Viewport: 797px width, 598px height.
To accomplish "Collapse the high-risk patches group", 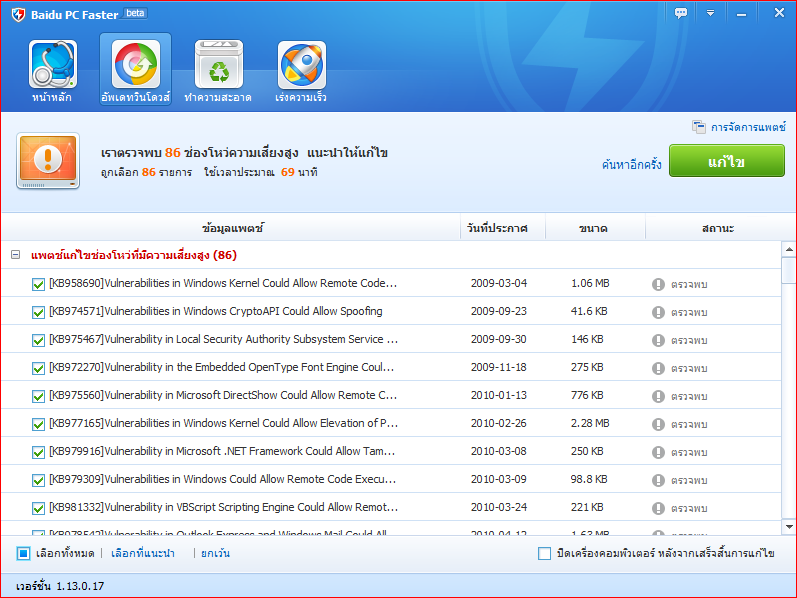I will click(16, 254).
